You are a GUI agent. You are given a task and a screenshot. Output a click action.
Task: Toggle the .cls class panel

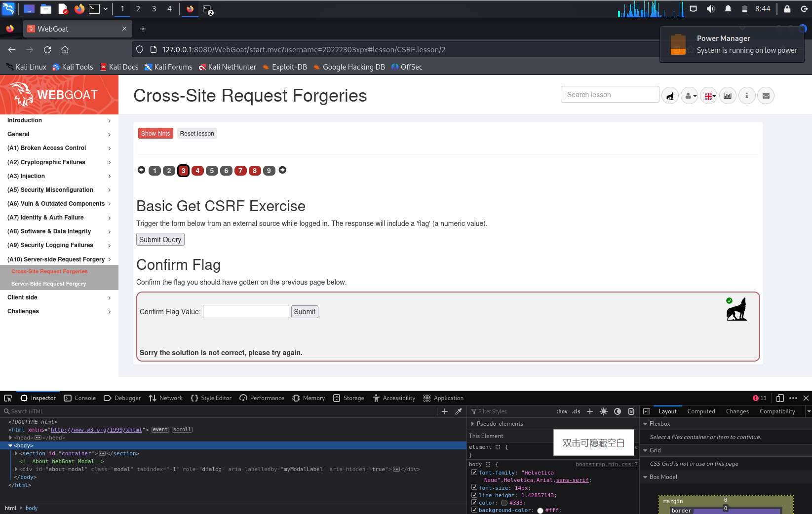click(x=576, y=411)
